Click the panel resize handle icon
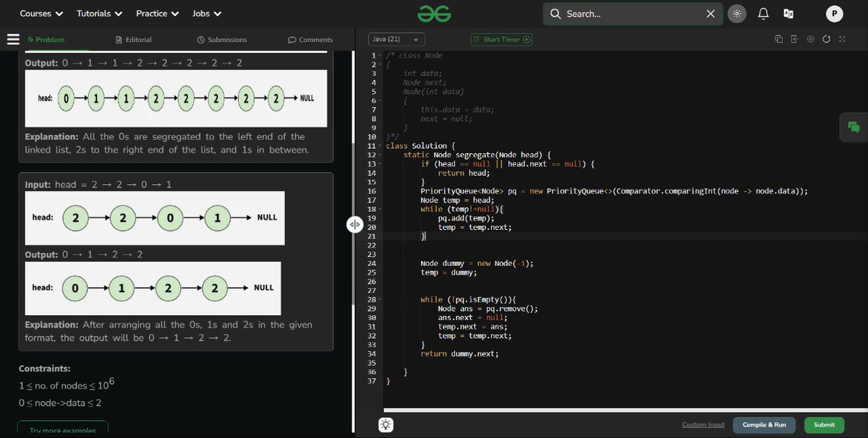The width and height of the screenshot is (868, 438). 354,224
